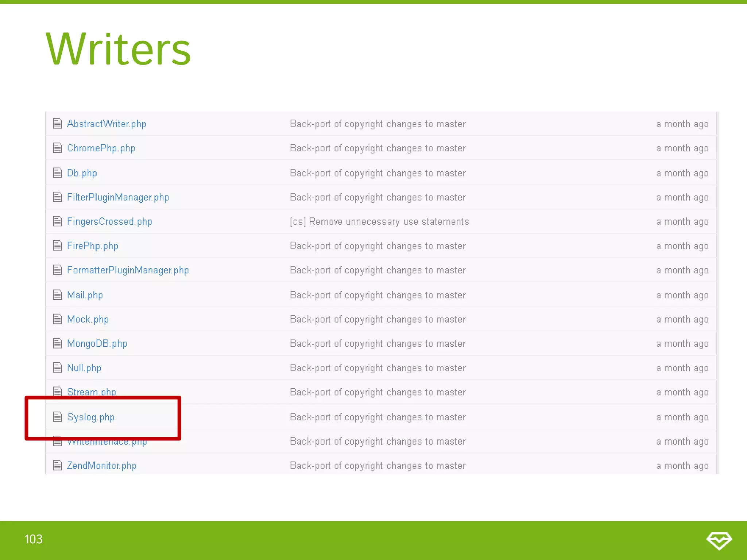Click file icon beside AbstractWriter.php
This screenshot has width=747, height=560.
[x=57, y=124]
